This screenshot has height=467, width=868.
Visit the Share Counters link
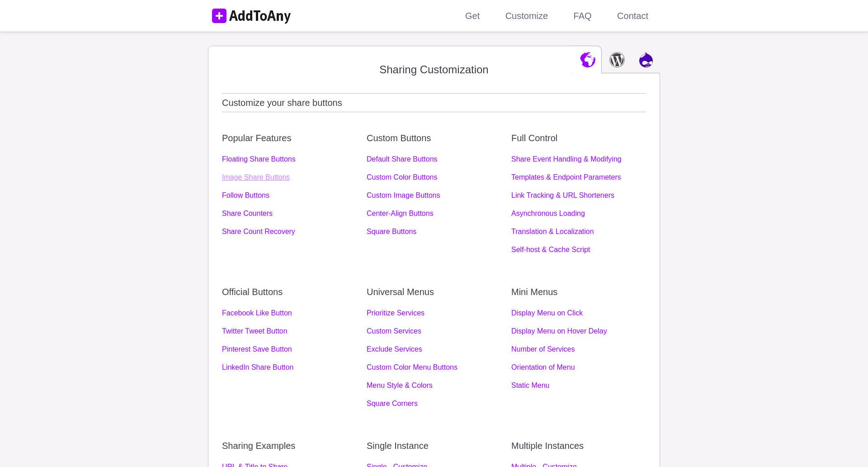pyautogui.click(x=247, y=213)
